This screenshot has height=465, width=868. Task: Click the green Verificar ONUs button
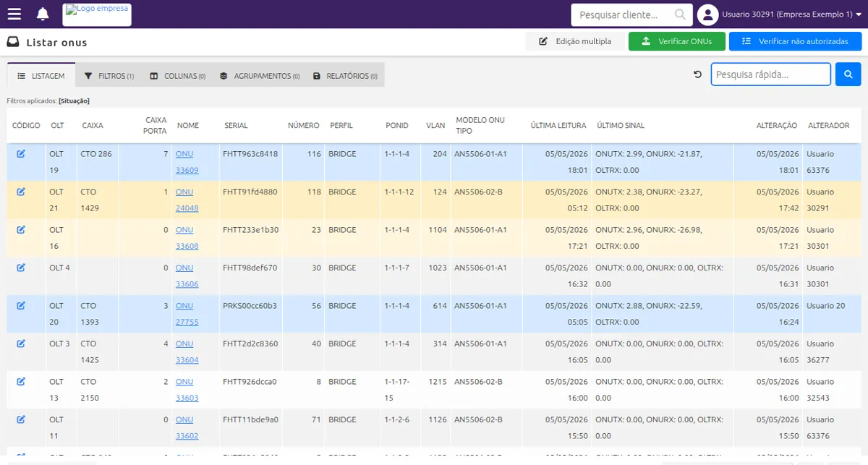tap(677, 41)
